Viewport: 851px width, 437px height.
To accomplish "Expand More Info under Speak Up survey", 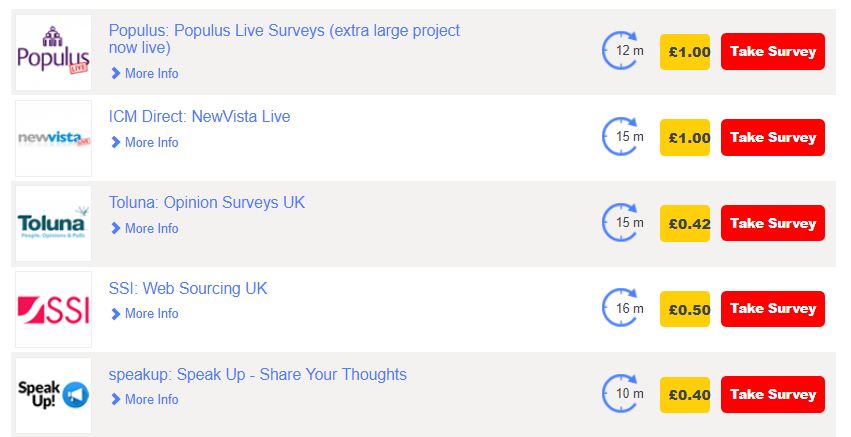I will pyautogui.click(x=144, y=400).
